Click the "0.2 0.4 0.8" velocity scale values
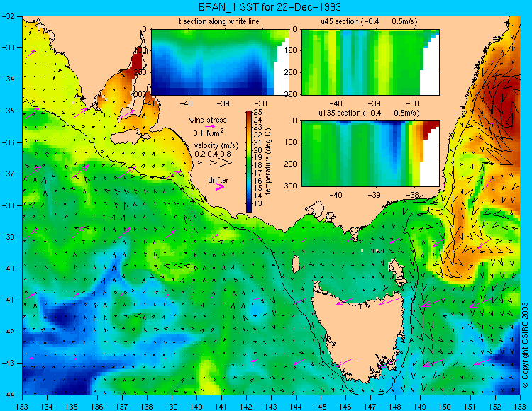Viewport: 532px width, 411px height. [x=213, y=154]
